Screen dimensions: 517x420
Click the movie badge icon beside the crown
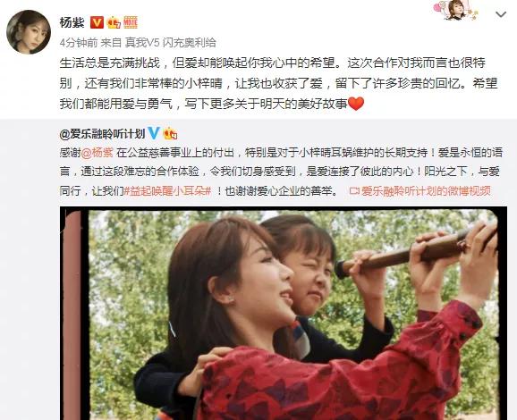tap(131, 22)
